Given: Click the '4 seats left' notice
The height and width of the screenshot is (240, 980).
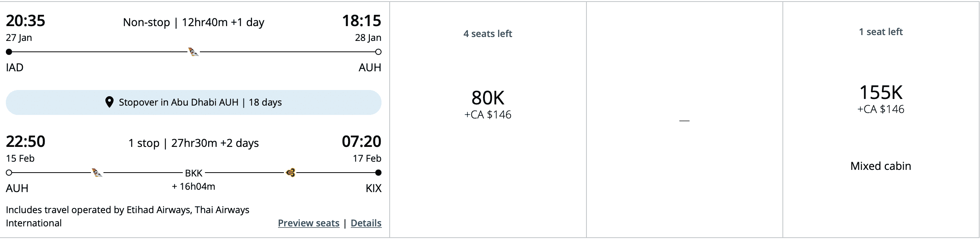Looking at the screenshot, I should 488,34.
